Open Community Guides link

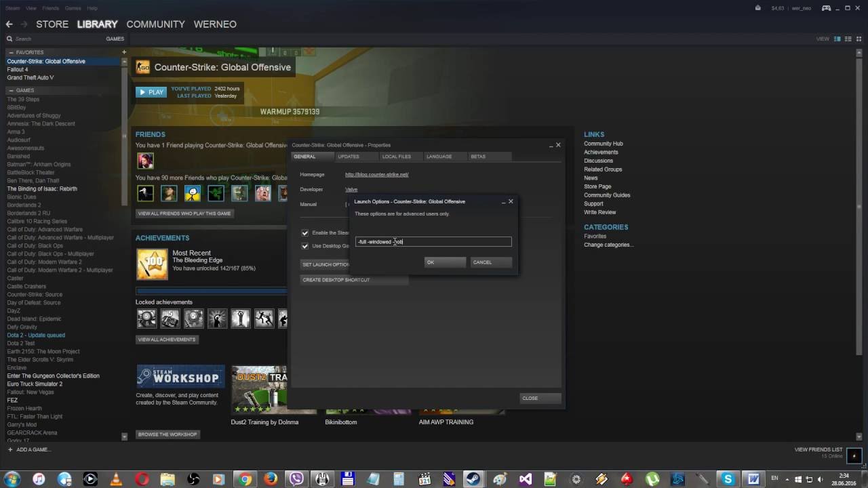tap(607, 195)
